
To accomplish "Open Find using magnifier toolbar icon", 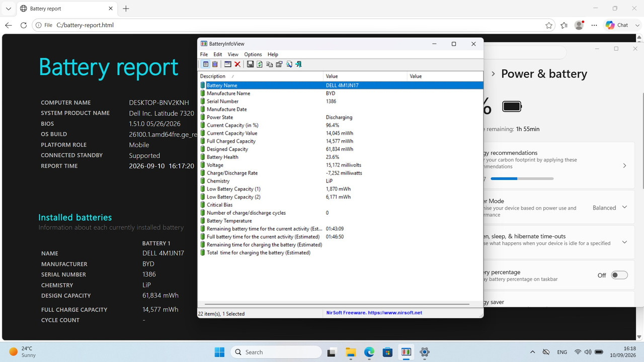I will pos(289,64).
